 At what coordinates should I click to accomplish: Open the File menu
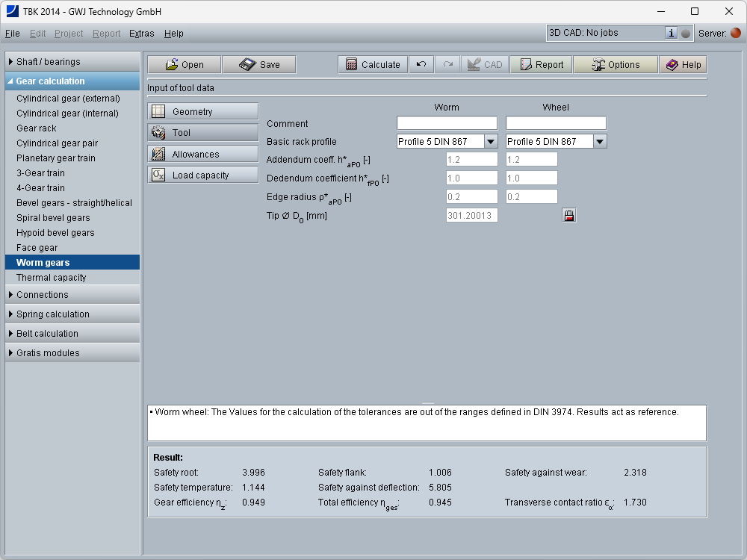tap(13, 34)
